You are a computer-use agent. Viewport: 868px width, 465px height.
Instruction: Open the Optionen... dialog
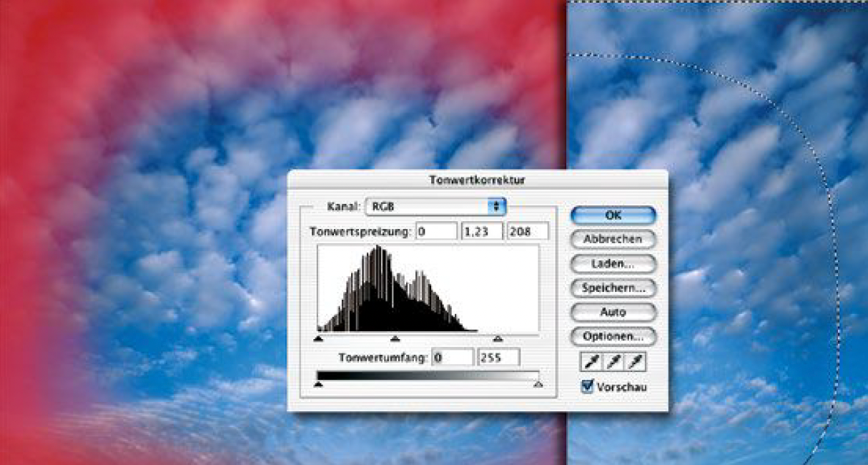613,336
